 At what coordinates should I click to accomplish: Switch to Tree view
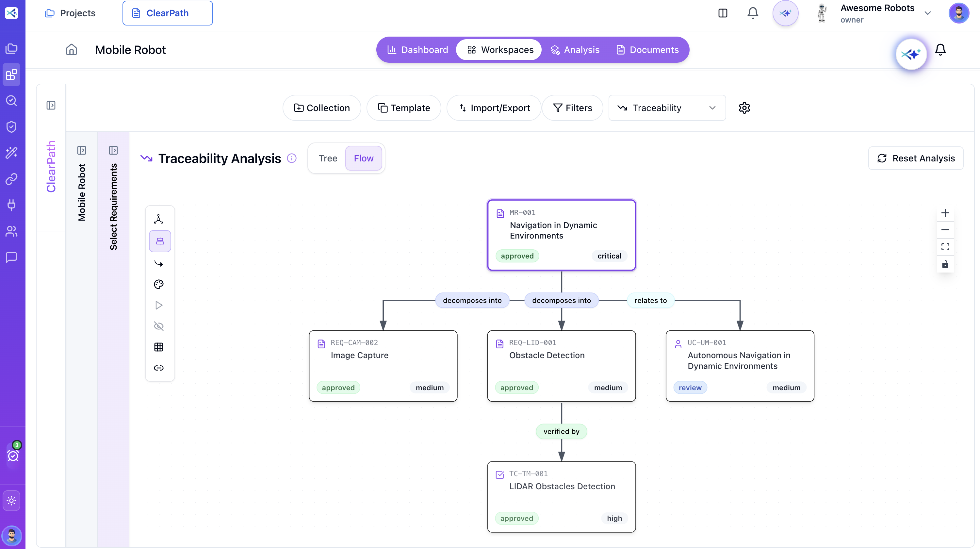pos(328,158)
